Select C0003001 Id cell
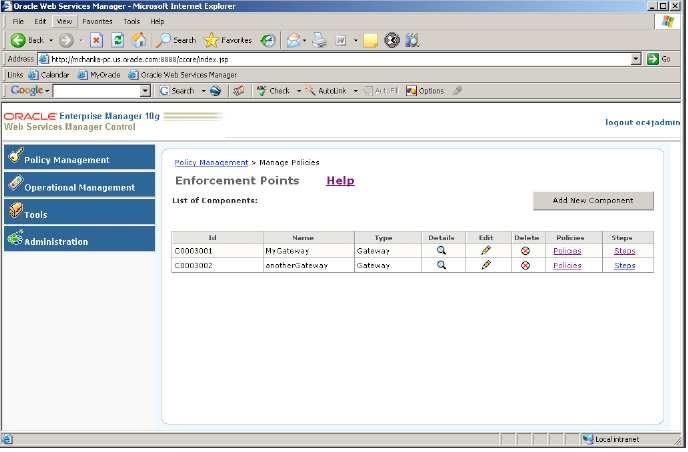 click(x=217, y=251)
